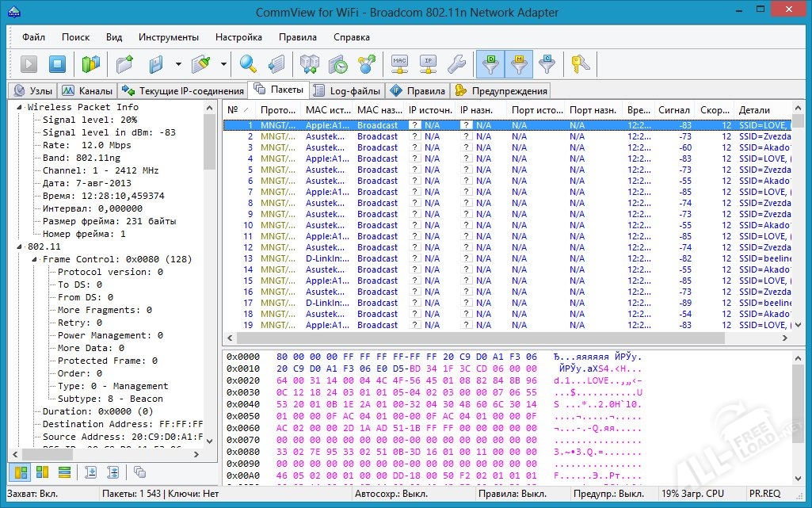This screenshot has height=508, width=812.
Task: Click the scheduler clock icon in toolbar
Action: pos(338,64)
